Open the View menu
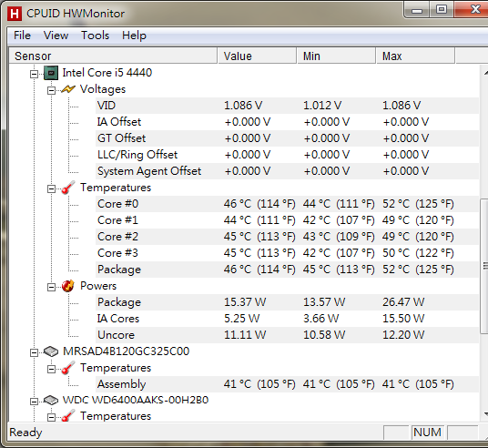Image resolution: width=488 pixels, height=448 pixels. tap(56, 36)
